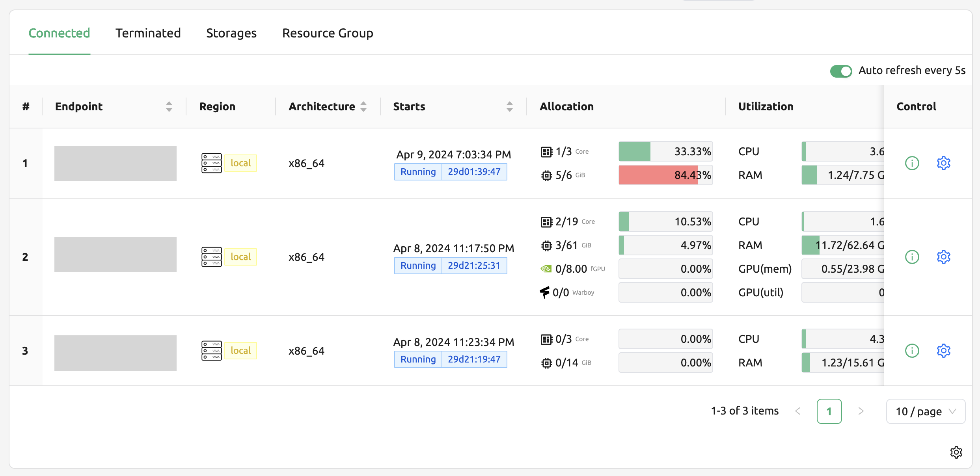Open settings gear for agent row 1
The width and height of the screenshot is (980, 476).
[943, 163]
